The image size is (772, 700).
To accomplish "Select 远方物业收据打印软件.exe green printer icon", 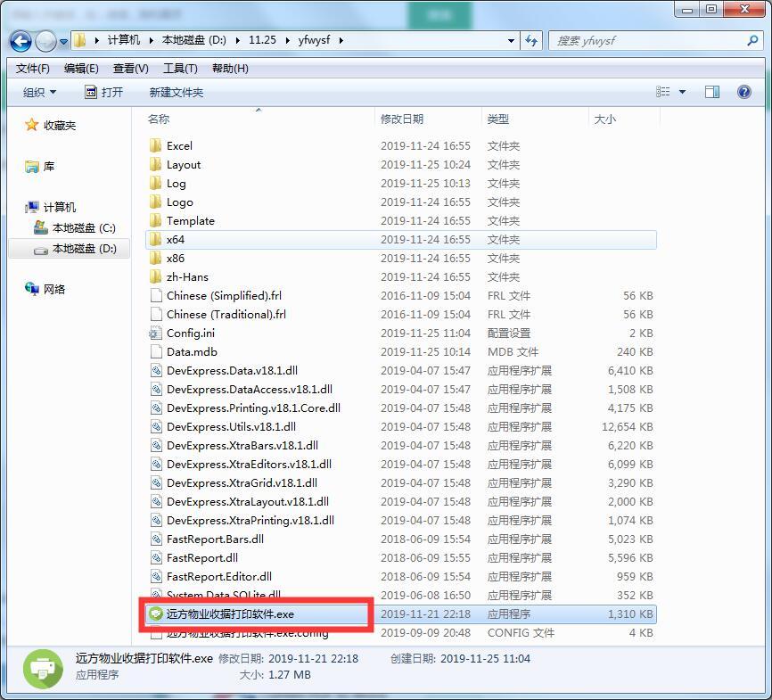I will 156,614.
